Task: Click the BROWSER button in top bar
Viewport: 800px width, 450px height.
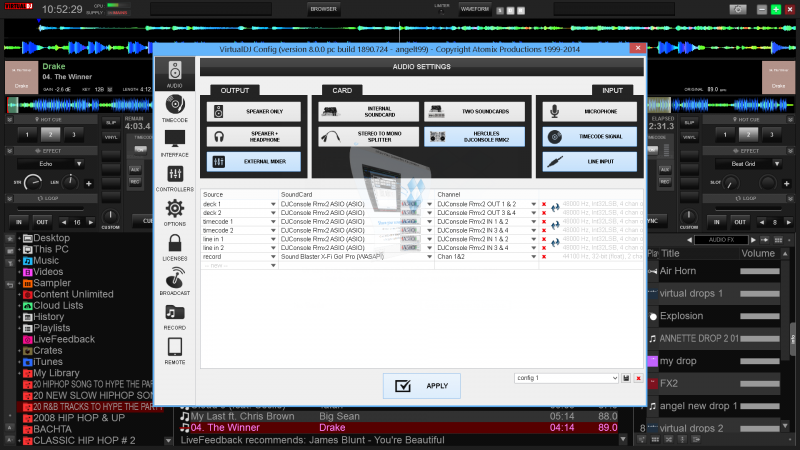Action: [x=323, y=9]
